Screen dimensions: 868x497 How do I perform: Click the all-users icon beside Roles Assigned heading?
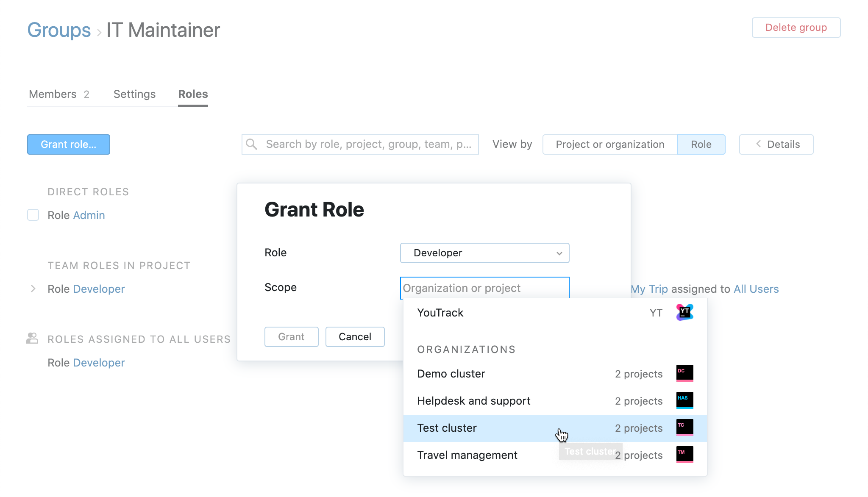click(32, 338)
